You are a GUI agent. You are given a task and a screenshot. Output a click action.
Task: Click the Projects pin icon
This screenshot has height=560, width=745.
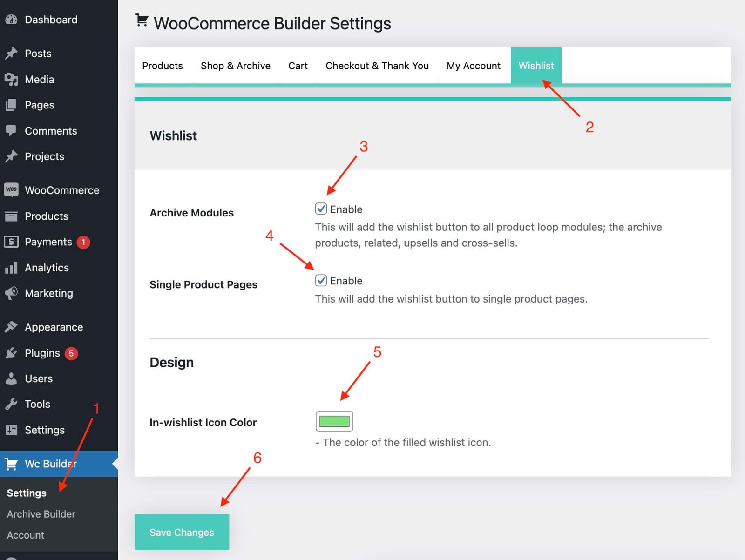[x=11, y=156]
